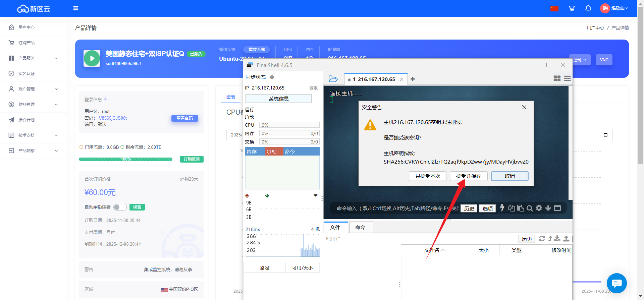Screen dimensions: 644x300
Task: Click the lightning quick command icon
Action: pyautogui.click(x=502, y=208)
